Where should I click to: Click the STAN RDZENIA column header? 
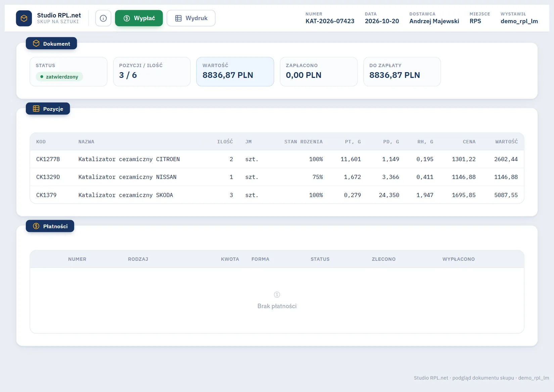click(304, 142)
